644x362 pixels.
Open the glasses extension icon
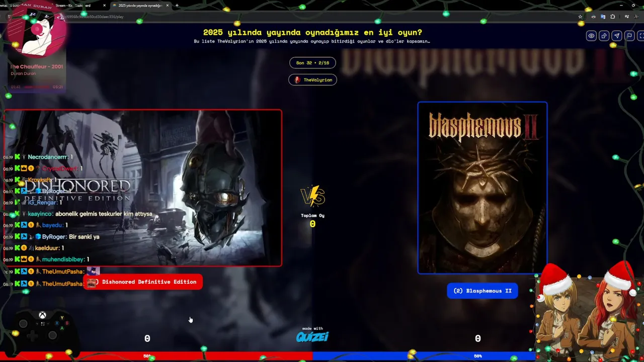coord(594,17)
